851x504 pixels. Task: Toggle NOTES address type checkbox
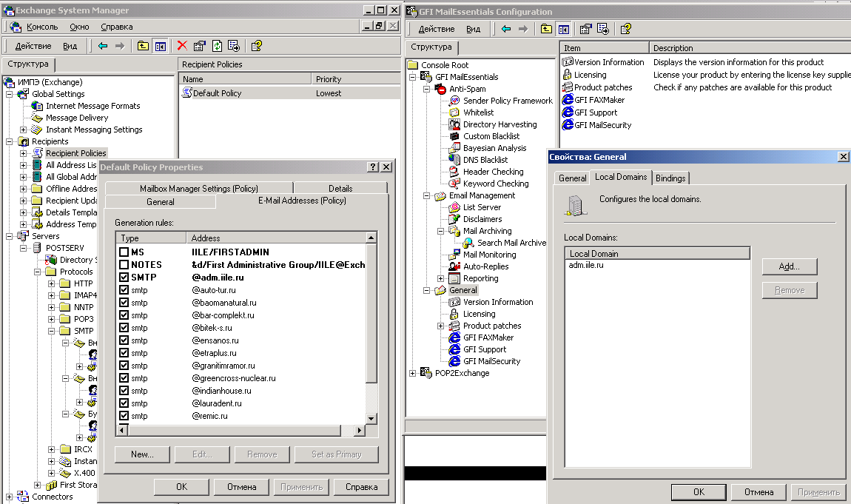(124, 265)
